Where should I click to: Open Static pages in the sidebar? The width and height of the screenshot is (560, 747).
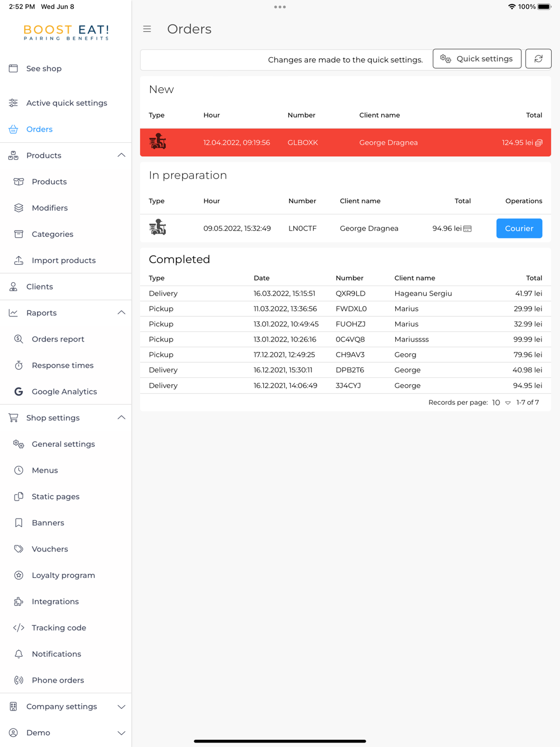(x=66, y=497)
